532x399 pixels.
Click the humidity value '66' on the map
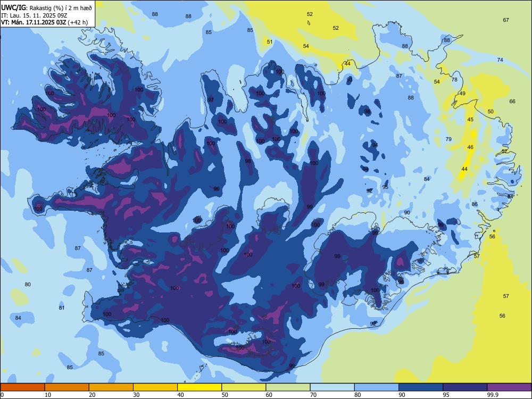(512, 102)
